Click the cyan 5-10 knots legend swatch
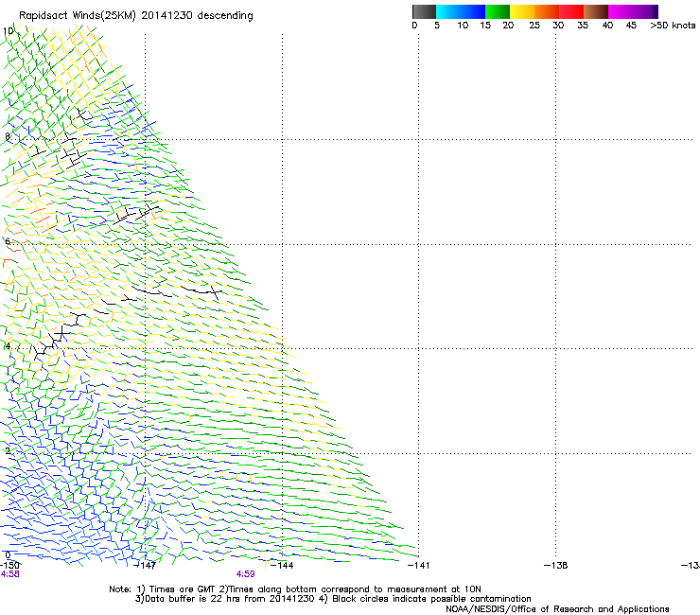Screen dimensions: 700x615 pos(448,11)
